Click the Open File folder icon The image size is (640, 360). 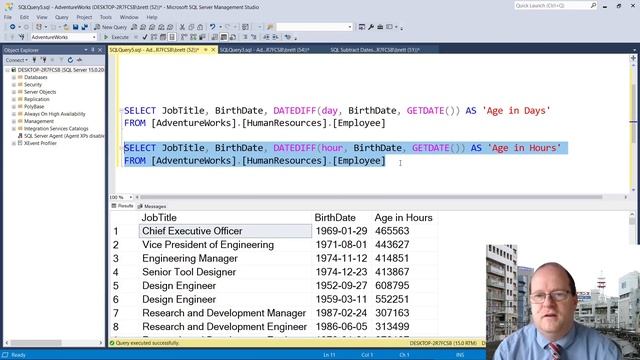[x=66, y=27]
